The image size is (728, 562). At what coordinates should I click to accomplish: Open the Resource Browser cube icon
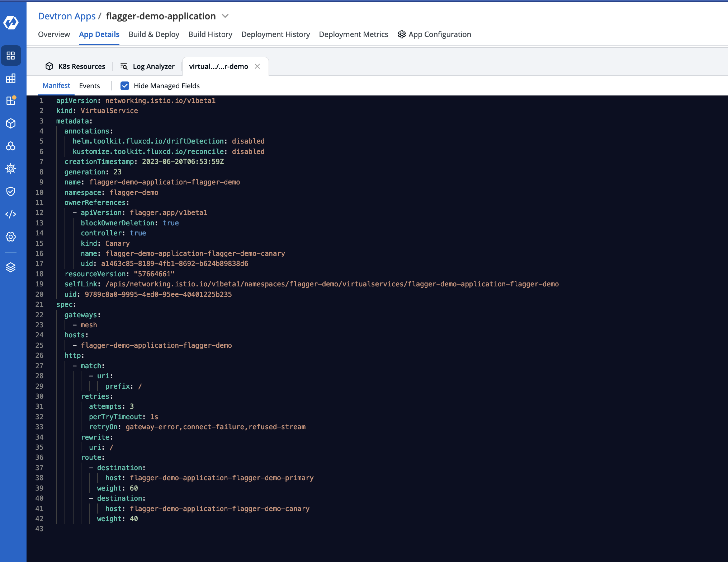click(x=11, y=123)
